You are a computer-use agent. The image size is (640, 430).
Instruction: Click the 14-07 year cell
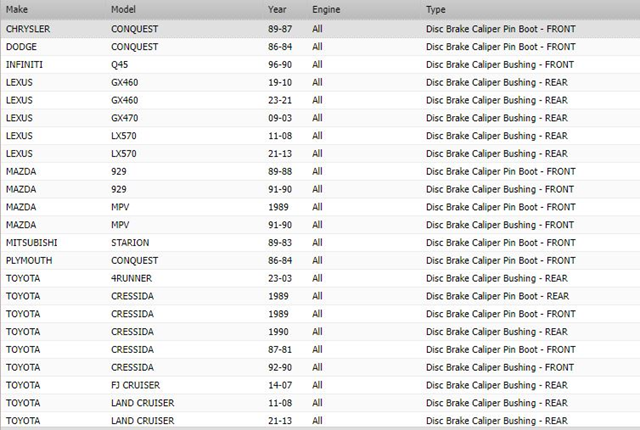(x=279, y=385)
